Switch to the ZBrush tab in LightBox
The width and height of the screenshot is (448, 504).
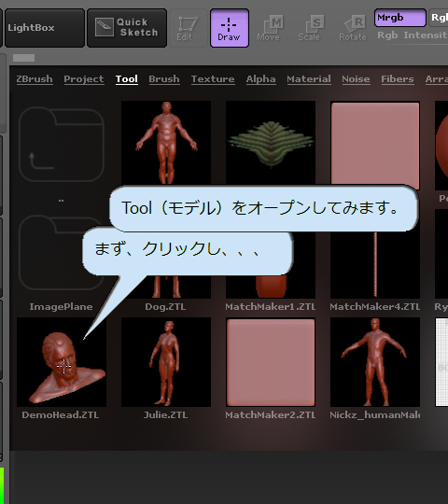[x=35, y=79]
